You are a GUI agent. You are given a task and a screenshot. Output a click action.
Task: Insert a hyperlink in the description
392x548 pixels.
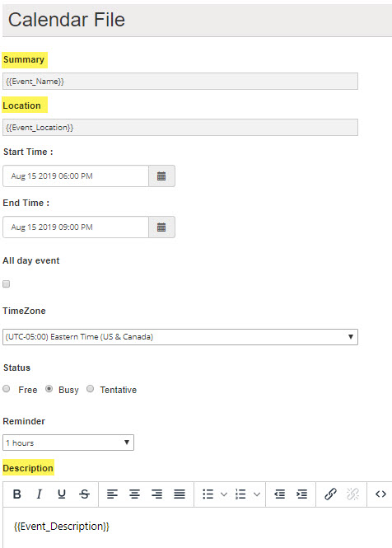330,494
